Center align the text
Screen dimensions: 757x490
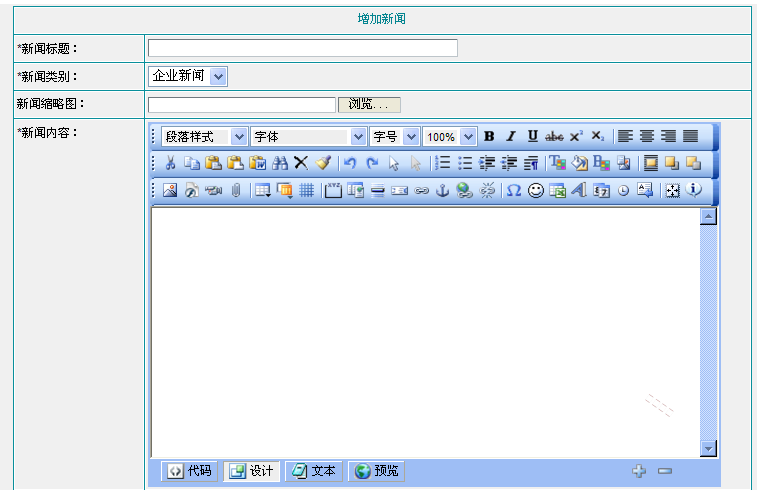pos(647,136)
